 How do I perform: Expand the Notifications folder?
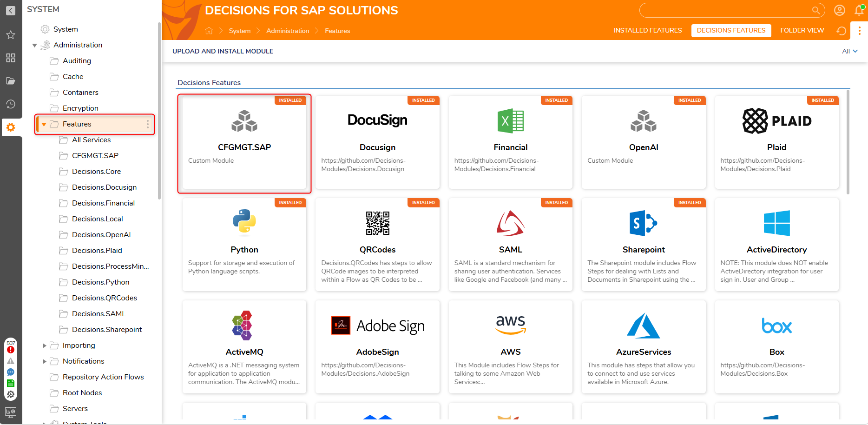point(44,361)
